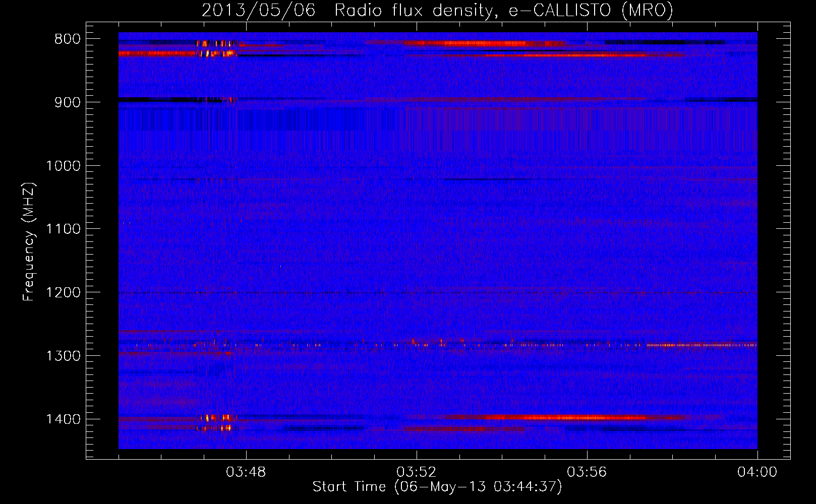The image size is (816, 504).
Task: Click the 03:56 time tick label
Action: 587,472
